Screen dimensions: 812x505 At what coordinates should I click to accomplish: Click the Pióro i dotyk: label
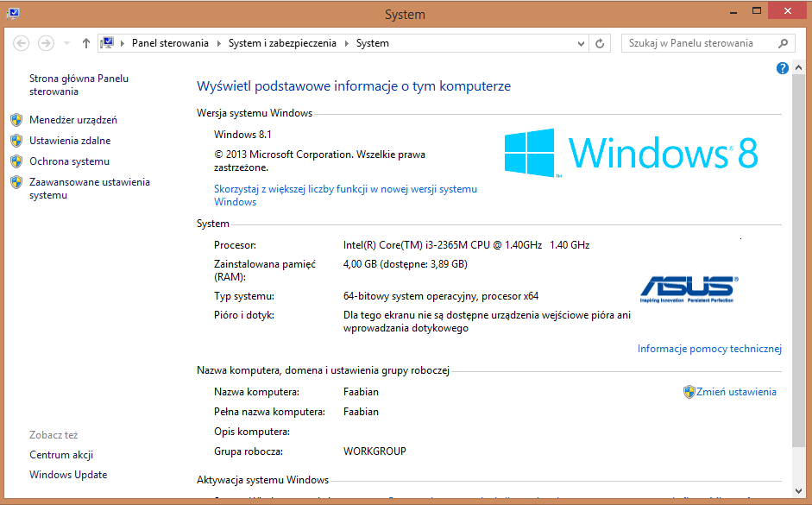coord(244,315)
